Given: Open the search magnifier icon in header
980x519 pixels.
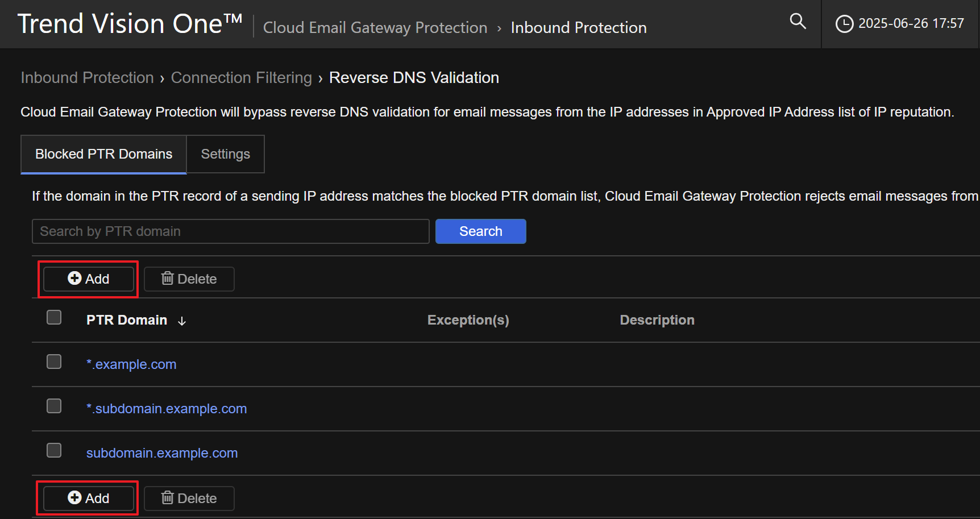Looking at the screenshot, I should click(x=798, y=22).
